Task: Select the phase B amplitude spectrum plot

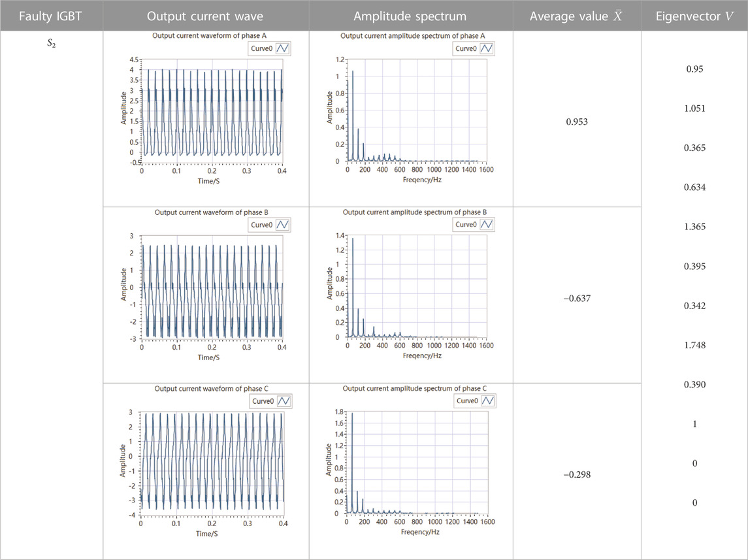Action: coord(417,286)
